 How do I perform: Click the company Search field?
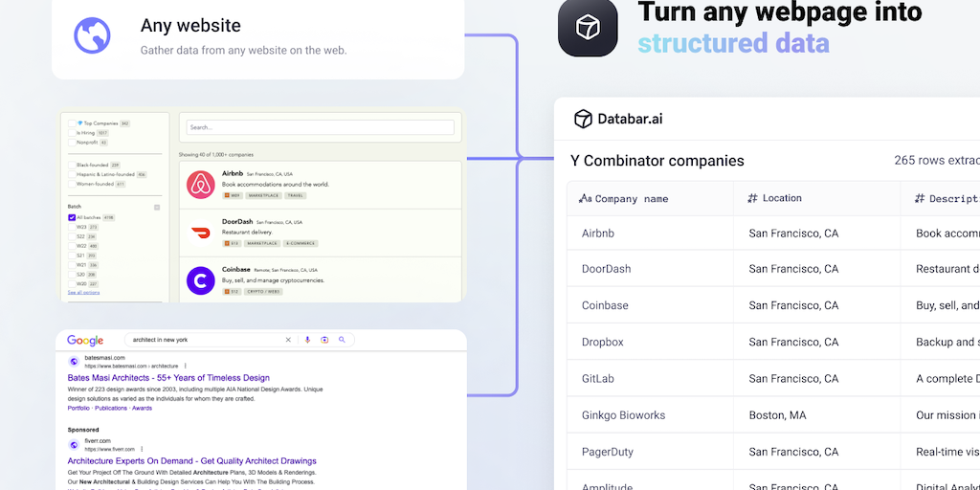tap(320, 127)
